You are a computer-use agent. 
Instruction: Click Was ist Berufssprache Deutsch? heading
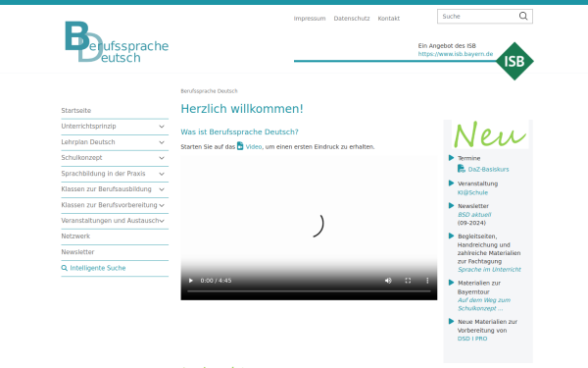pos(239,131)
